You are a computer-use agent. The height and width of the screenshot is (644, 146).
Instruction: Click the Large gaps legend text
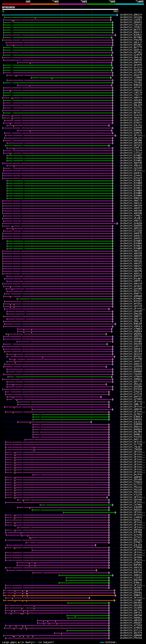tap(28, 642)
